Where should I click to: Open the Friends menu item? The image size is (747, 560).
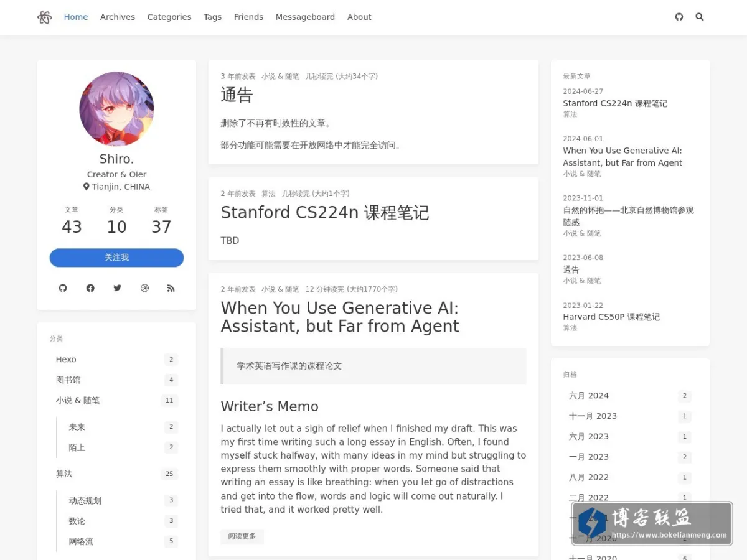click(x=248, y=17)
